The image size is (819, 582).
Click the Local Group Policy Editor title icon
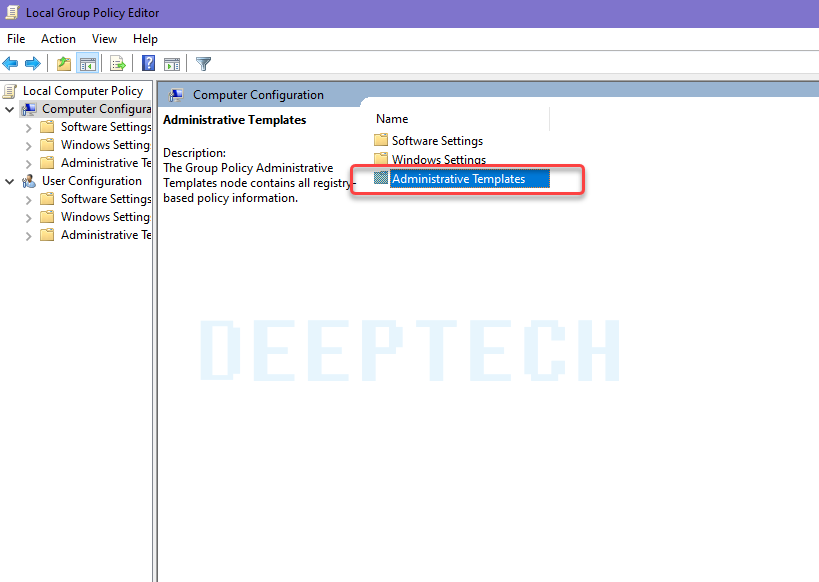coord(11,12)
